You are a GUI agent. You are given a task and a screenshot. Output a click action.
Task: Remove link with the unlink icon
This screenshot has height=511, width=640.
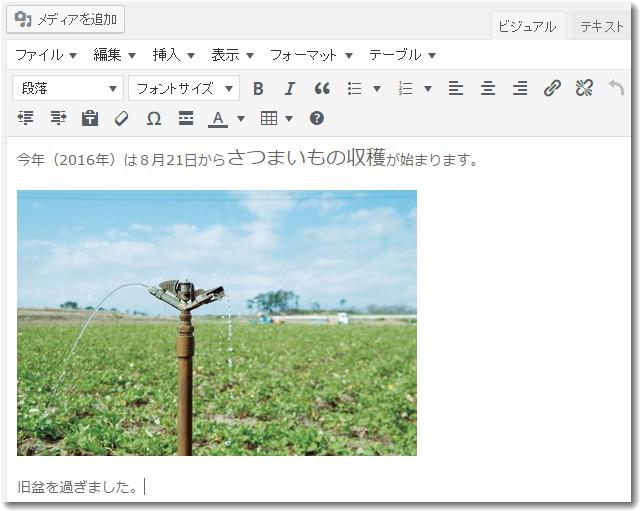coord(584,88)
